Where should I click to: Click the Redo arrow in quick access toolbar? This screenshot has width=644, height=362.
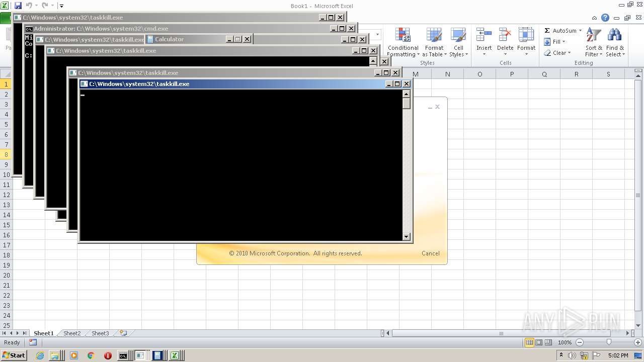point(45,6)
